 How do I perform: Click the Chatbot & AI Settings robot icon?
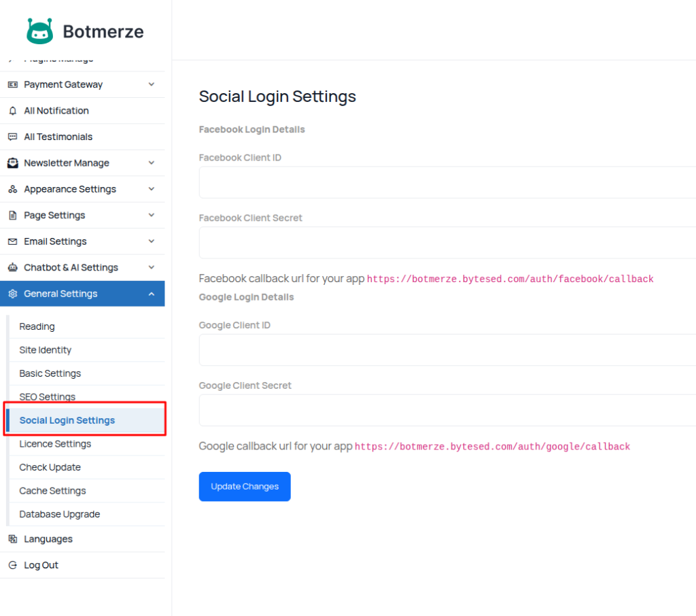click(x=12, y=268)
